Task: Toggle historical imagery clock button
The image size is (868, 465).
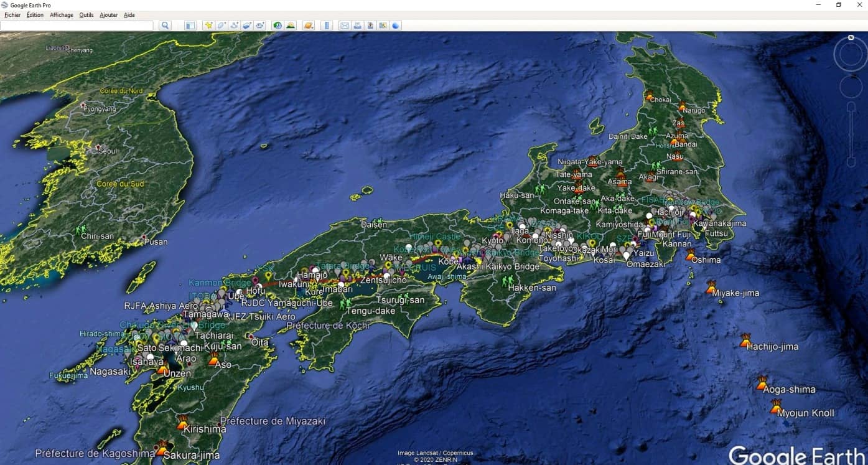Action: coord(278,26)
